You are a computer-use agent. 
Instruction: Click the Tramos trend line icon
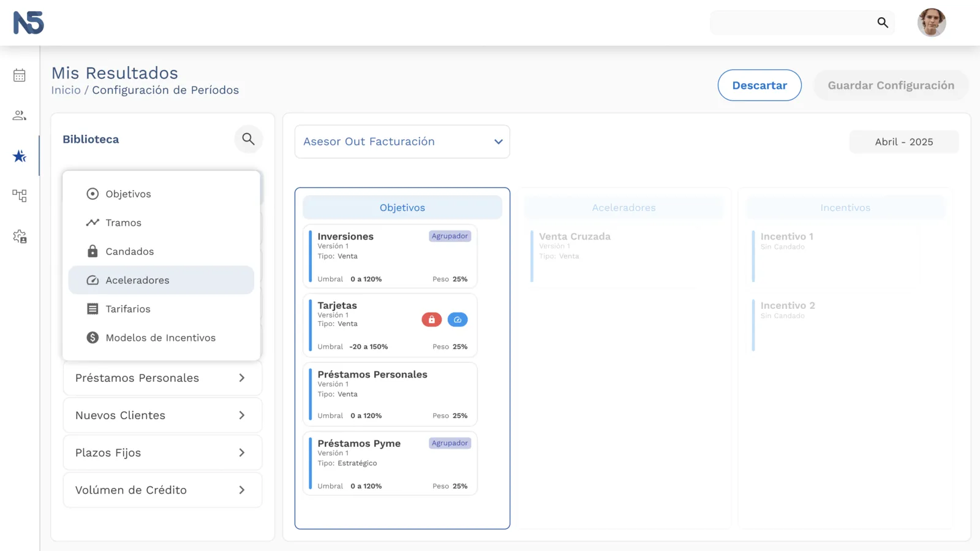click(92, 222)
